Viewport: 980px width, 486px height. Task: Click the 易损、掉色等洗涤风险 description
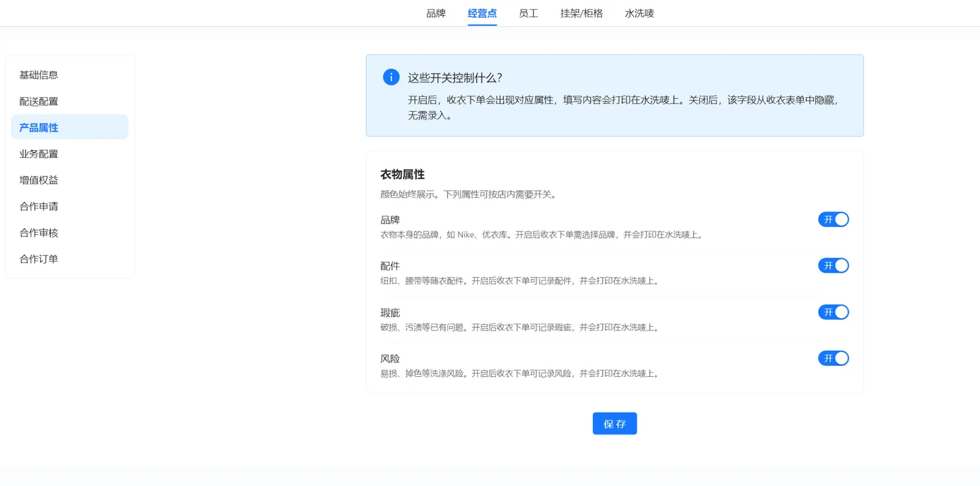click(x=521, y=373)
